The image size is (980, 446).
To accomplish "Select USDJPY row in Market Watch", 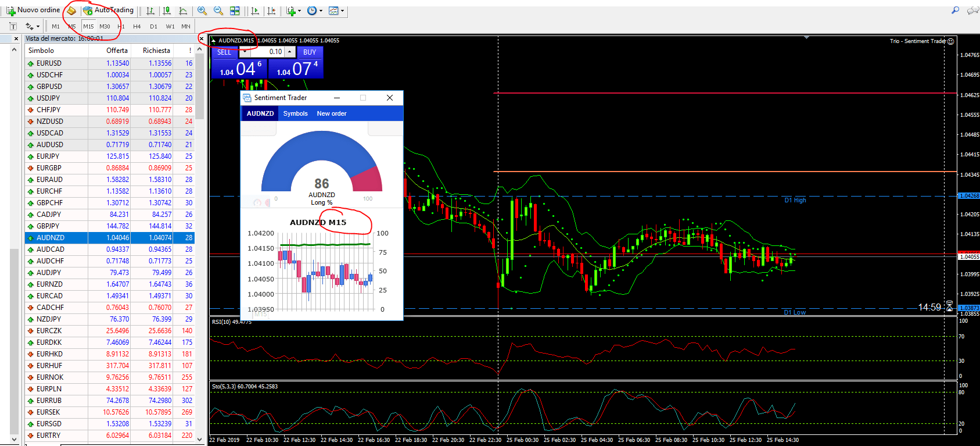I will click(110, 98).
